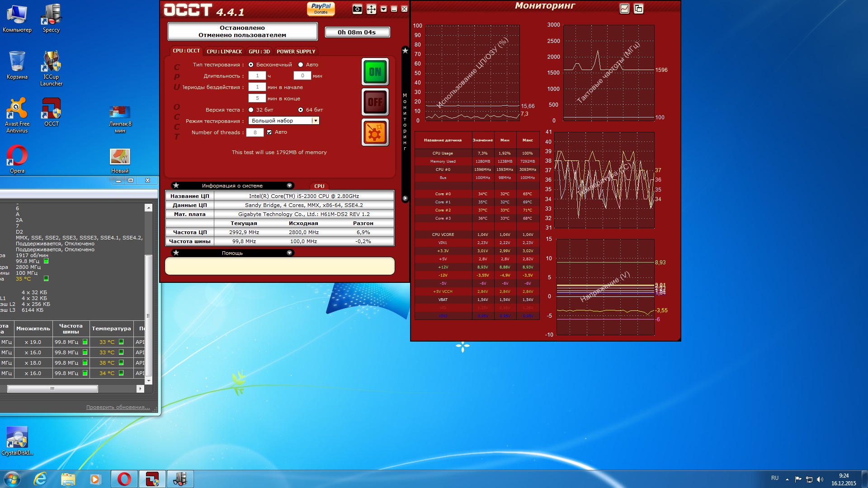Image resolution: width=868 pixels, height=488 pixels.
Task: Open the orange gear settings button
Action: coord(375,132)
